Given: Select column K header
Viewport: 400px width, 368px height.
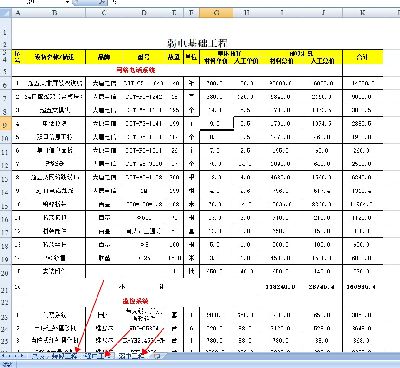Looking at the screenshot, I should click(362, 13).
